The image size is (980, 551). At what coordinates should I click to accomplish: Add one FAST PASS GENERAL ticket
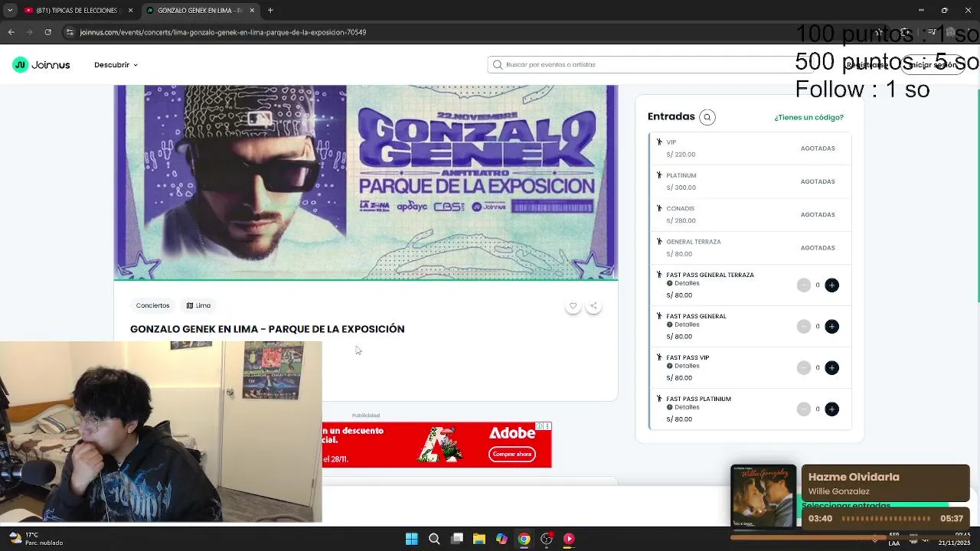[831, 326]
